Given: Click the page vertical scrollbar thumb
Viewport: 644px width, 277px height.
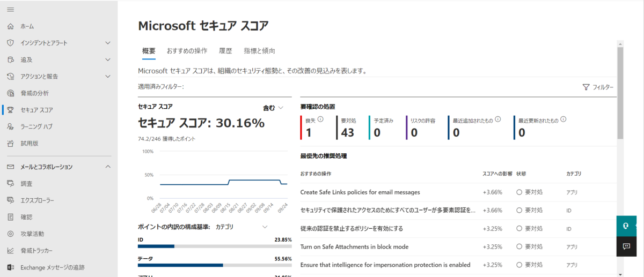Looking at the screenshot, I should point(620,93).
